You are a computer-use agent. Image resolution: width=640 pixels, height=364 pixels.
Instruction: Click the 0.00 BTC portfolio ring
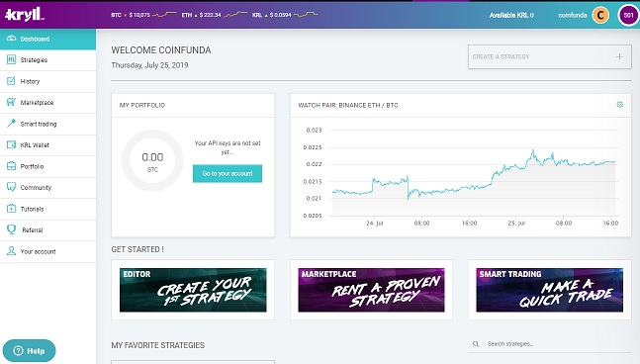152,160
